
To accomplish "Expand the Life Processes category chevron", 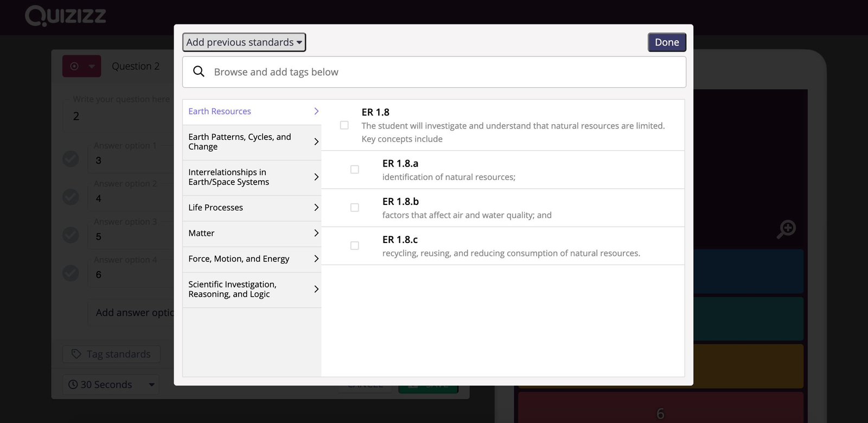I will click(316, 207).
